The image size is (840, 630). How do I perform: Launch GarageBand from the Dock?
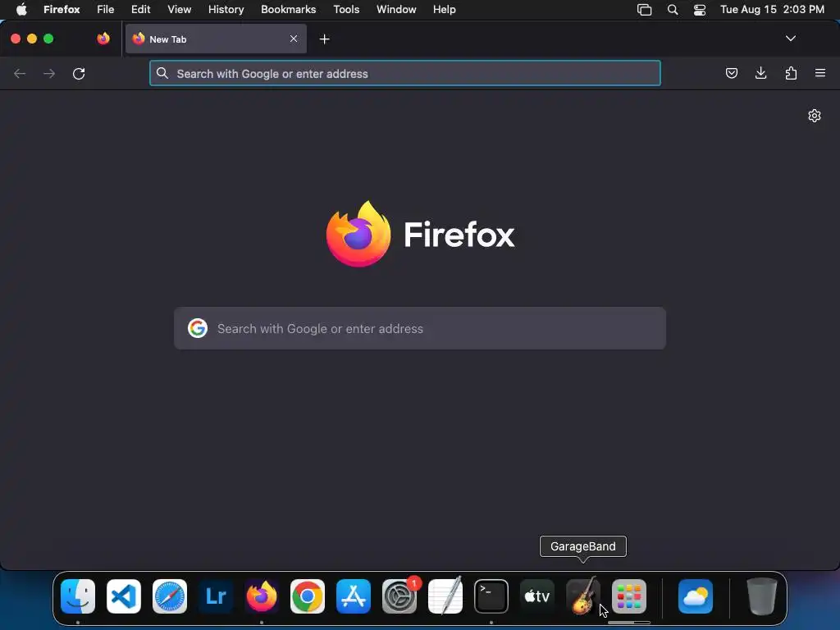click(583, 596)
